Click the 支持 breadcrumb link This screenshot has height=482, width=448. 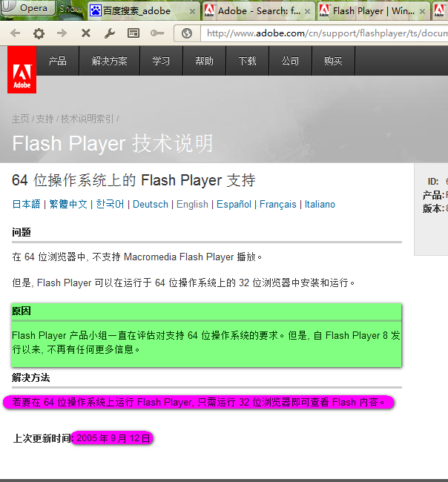point(45,119)
